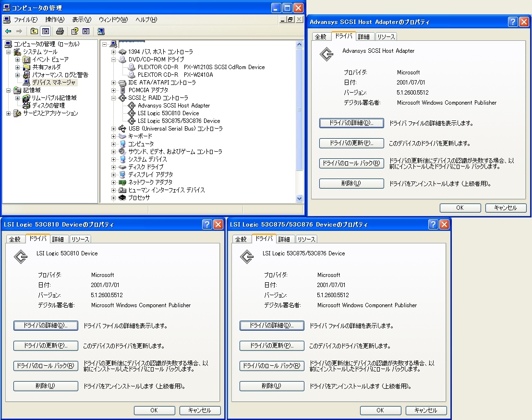Click the device list vertical scrollbar thumb

tap(299, 109)
